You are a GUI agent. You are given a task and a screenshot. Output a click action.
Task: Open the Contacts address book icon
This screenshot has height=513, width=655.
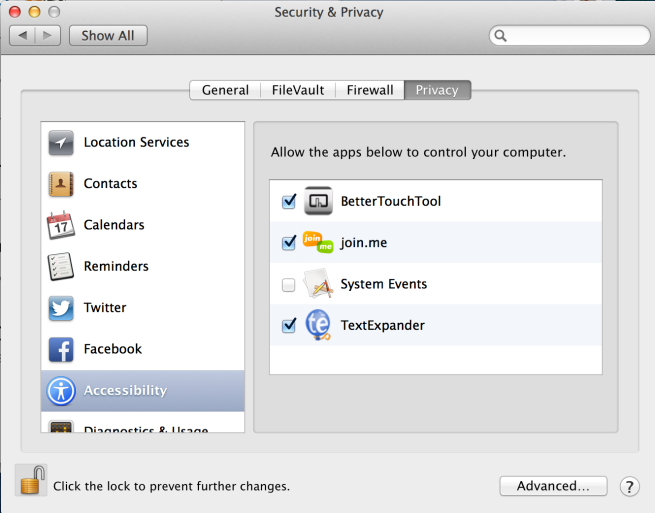pyautogui.click(x=61, y=184)
